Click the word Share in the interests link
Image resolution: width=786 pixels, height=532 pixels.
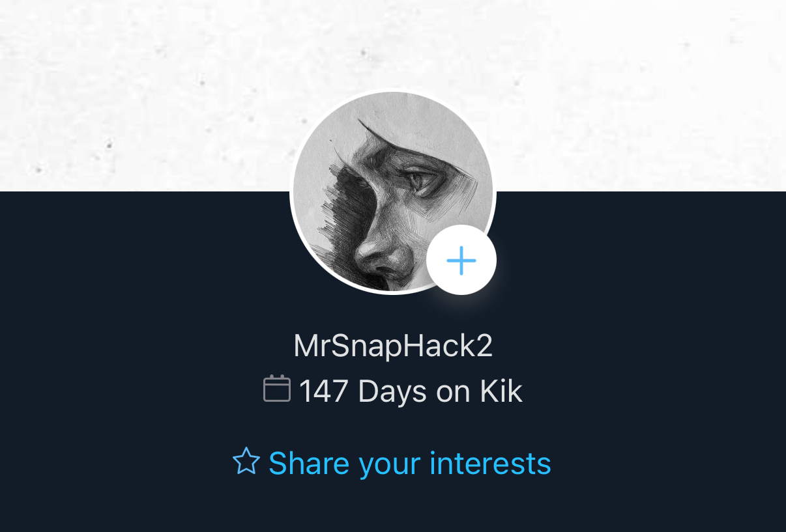pyautogui.click(x=304, y=463)
